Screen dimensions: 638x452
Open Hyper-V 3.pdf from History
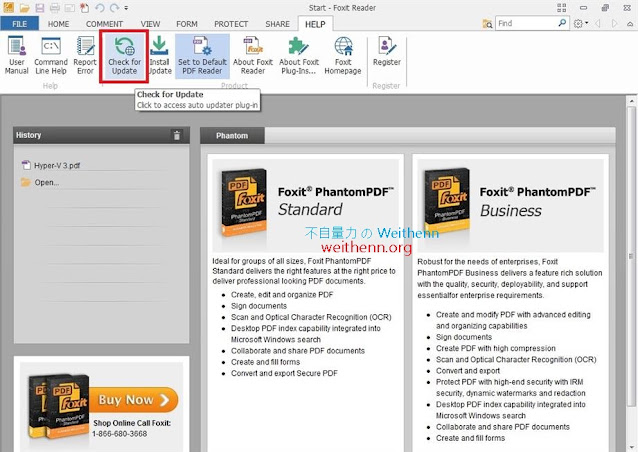pos(51,165)
